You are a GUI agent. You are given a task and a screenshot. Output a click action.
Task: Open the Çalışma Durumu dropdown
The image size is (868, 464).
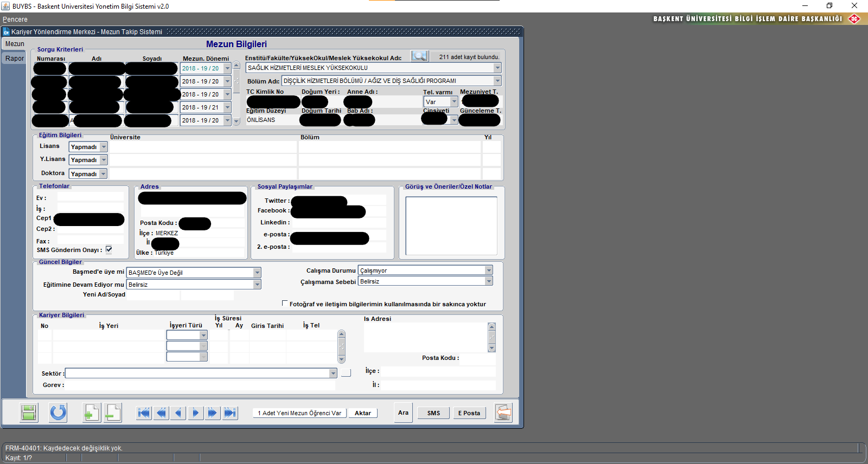[488, 270]
